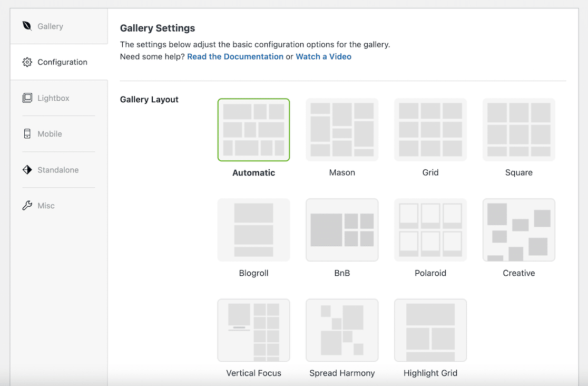588x386 pixels.
Task: Select the Square layout thumbnail
Action: pos(519,130)
